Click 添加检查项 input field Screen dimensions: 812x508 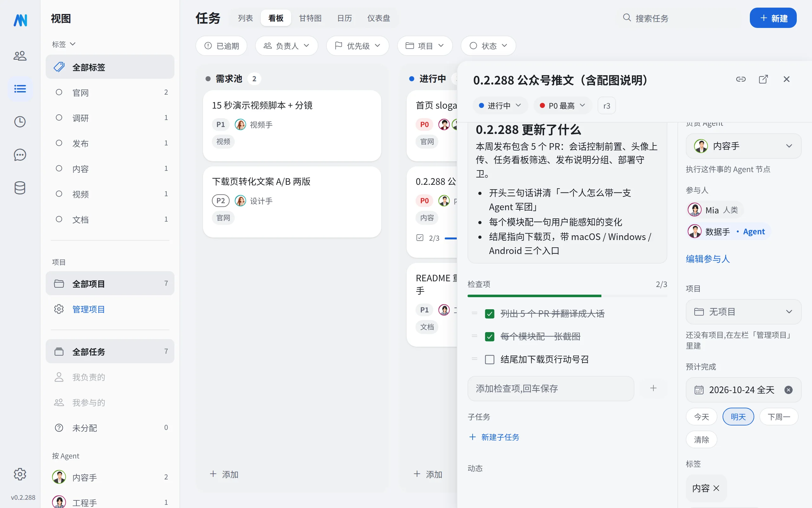pos(551,388)
